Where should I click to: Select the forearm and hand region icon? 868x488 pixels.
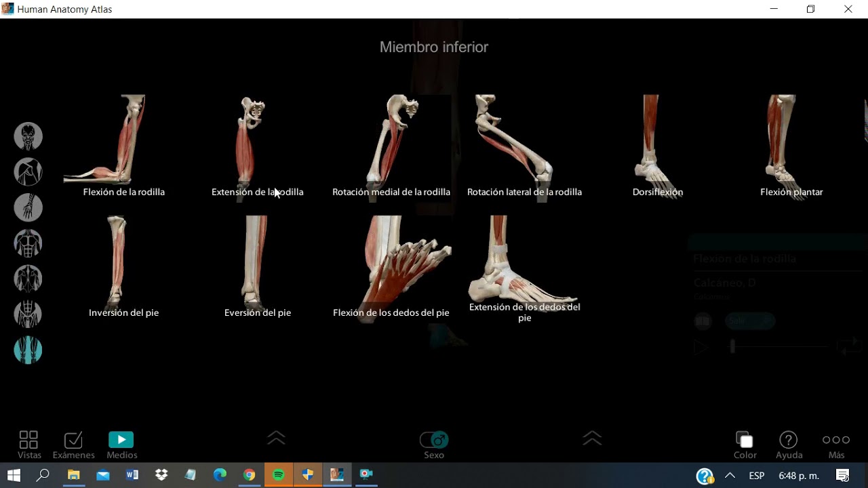coord(28,208)
